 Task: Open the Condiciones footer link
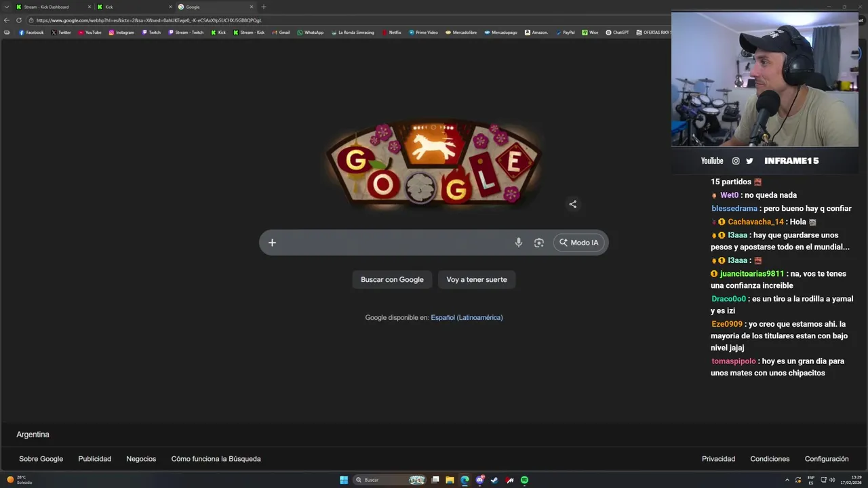pos(770,459)
